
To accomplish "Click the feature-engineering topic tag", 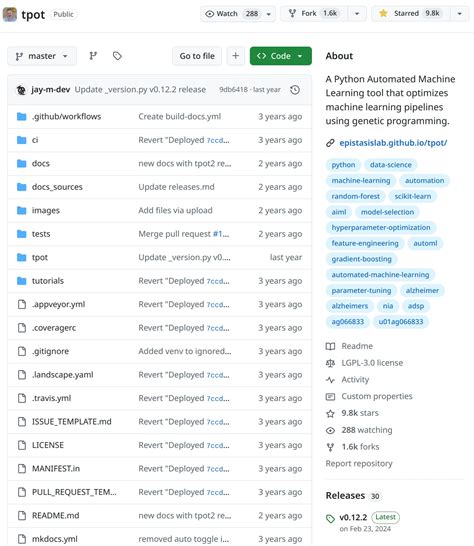I will [365, 243].
